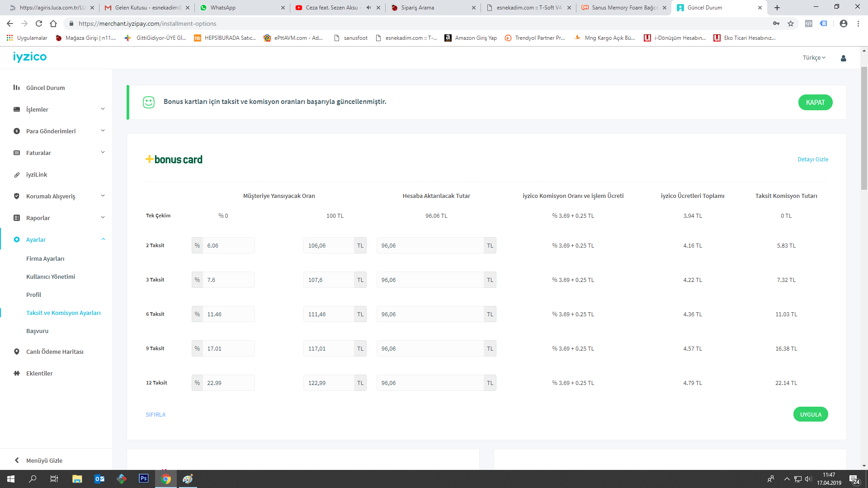The image size is (868, 488).
Task: Collapse sidebar with Menüyü Gizle
Action: pyautogui.click(x=38, y=460)
